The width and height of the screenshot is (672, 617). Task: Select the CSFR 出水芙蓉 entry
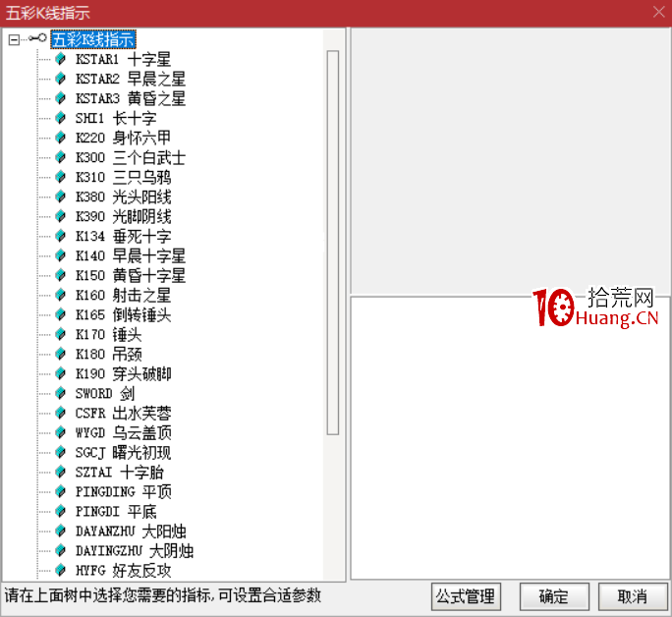click(124, 414)
